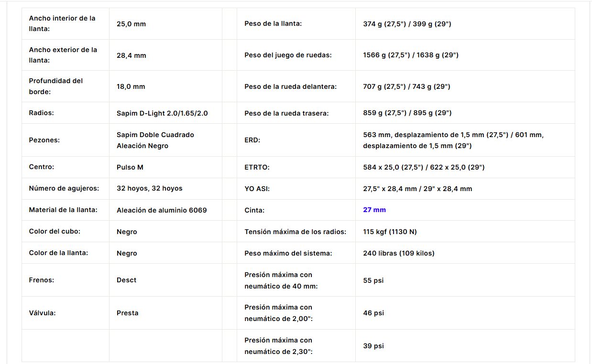
Task: Click the Frenos Desct value
Action: [127, 280]
